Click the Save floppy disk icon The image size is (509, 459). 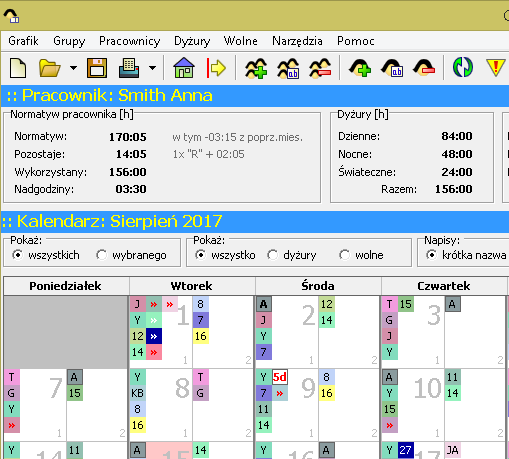pyautogui.click(x=97, y=68)
